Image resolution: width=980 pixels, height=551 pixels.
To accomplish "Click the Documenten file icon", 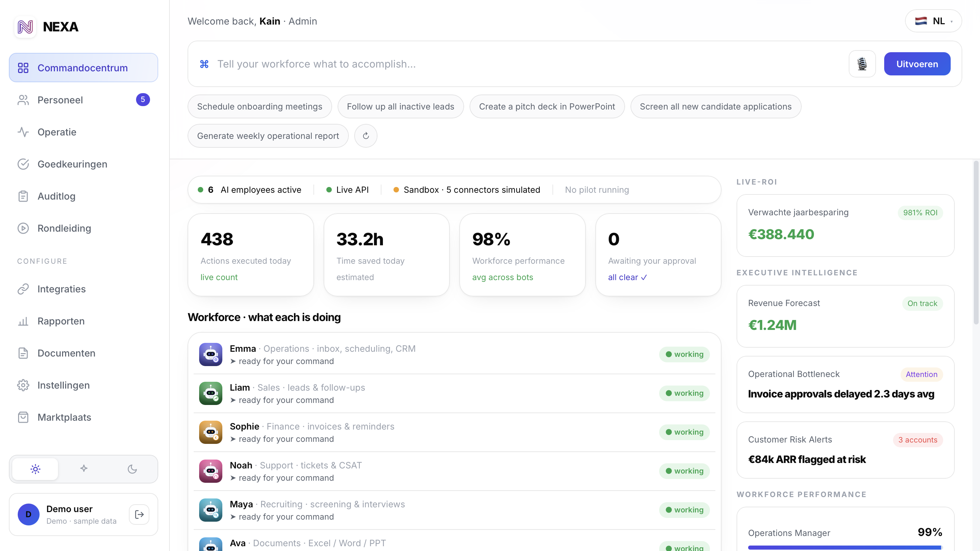I will pyautogui.click(x=23, y=353).
